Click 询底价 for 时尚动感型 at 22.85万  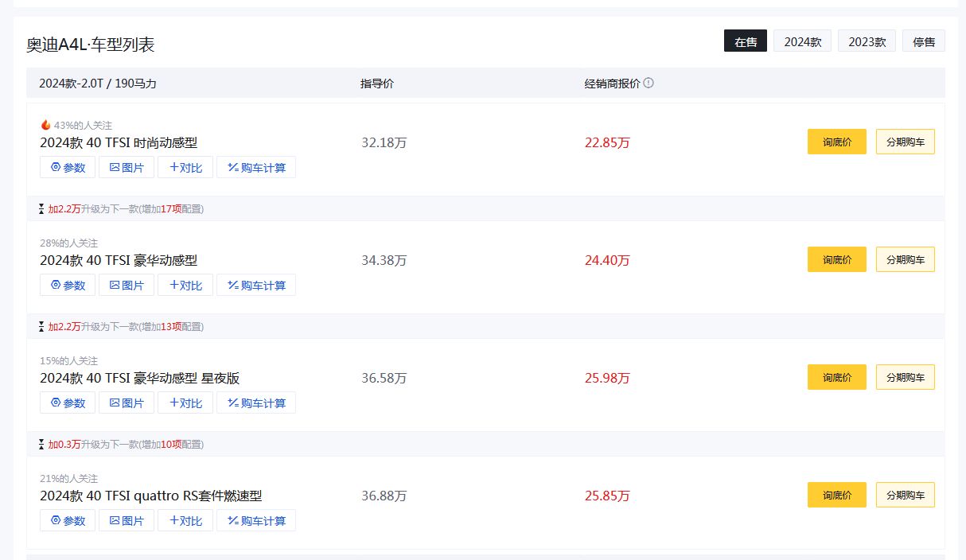[837, 142]
